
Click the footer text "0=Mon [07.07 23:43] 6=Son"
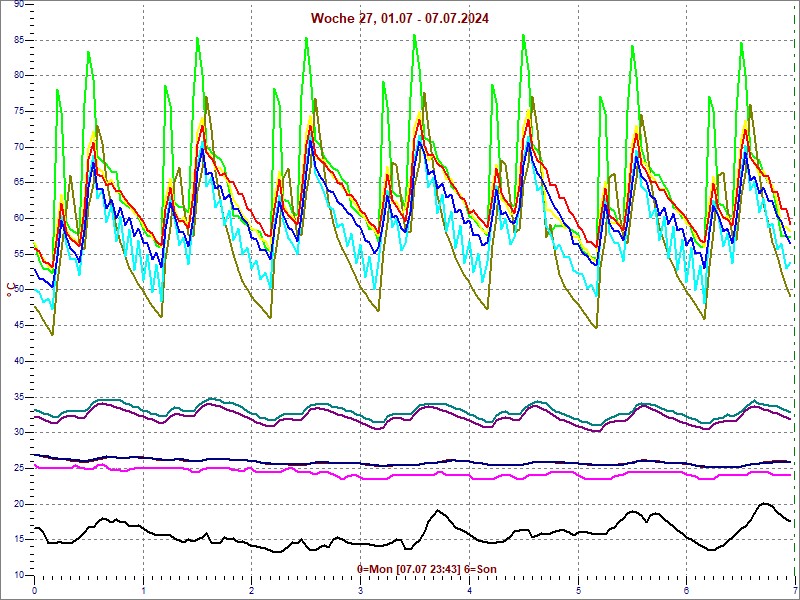click(x=427, y=569)
